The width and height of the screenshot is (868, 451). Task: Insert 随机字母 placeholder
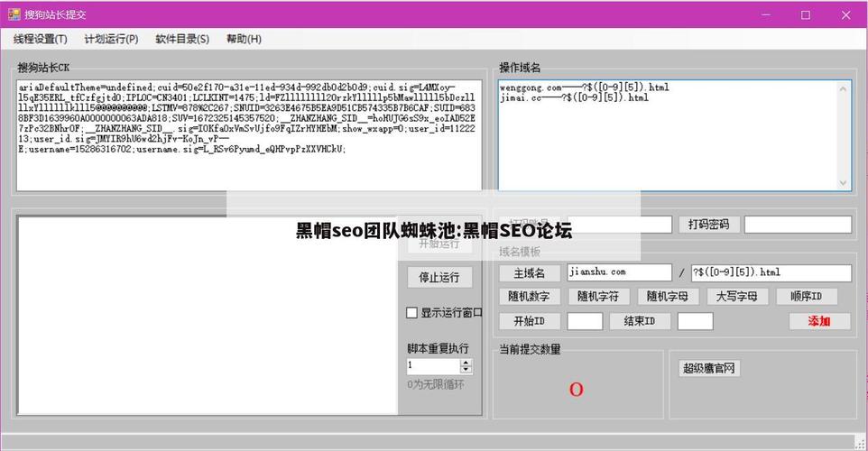pyautogui.click(x=668, y=297)
